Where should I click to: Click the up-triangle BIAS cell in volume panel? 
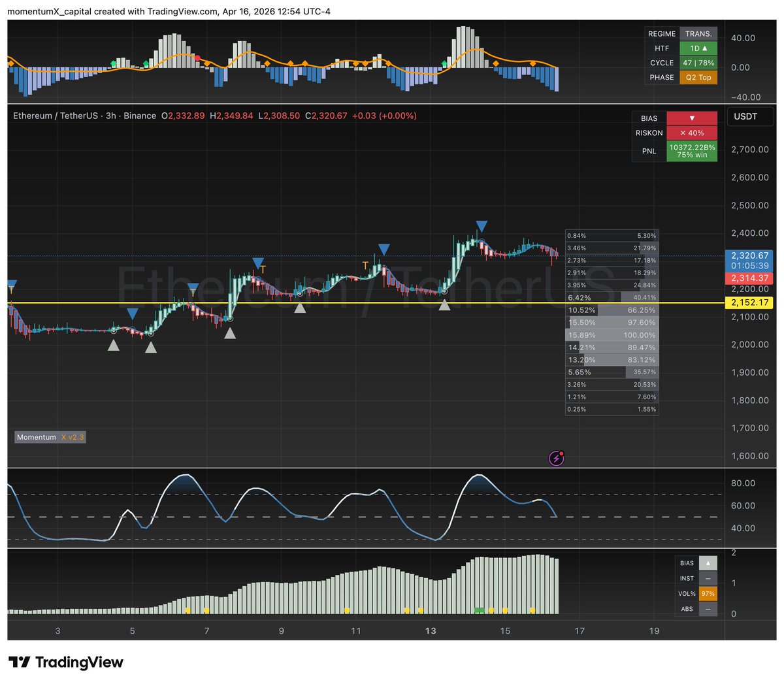click(708, 563)
